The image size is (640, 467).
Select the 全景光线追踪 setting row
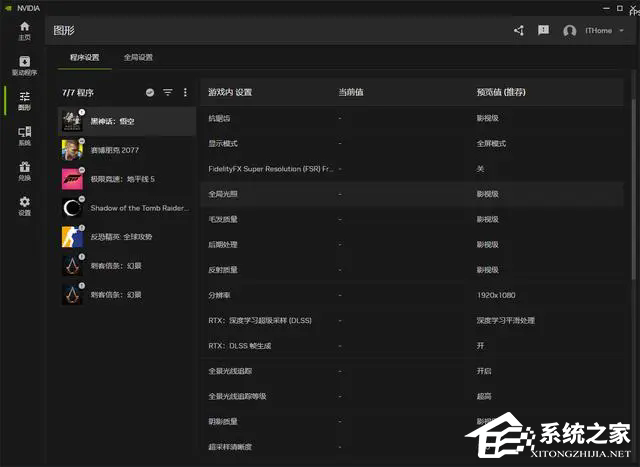click(x=412, y=371)
